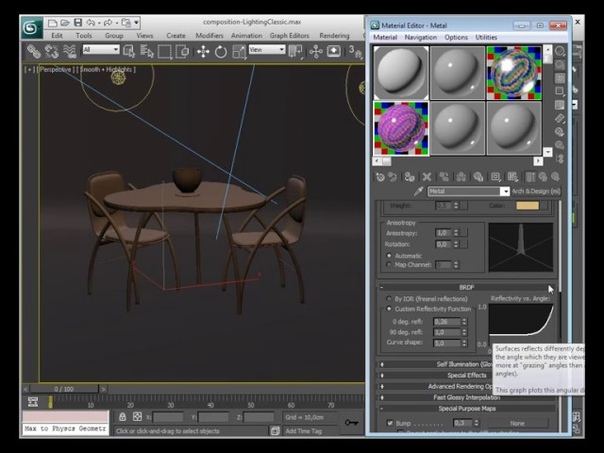The image size is (604, 453).
Task: Click the Use Pivot Point Center icon
Action: [x=296, y=52]
